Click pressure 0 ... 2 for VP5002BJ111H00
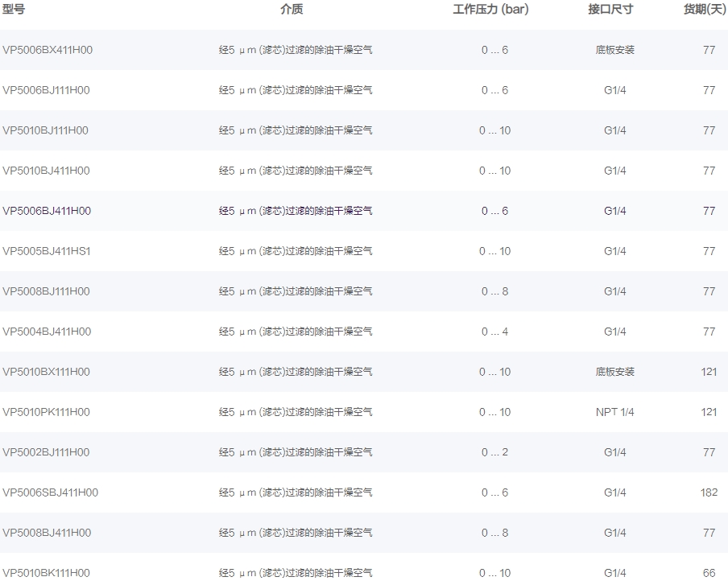728x581 pixels. pyautogui.click(x=495, y=452)
